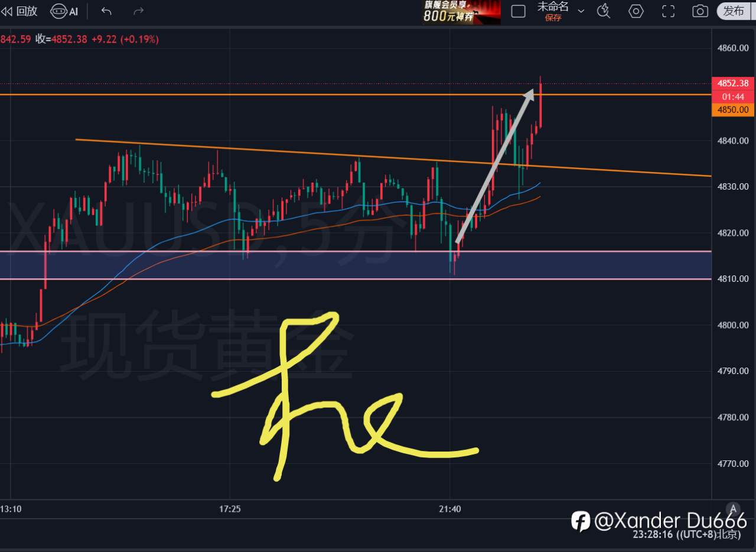Screen dimensions: 756x552
Task: Click 保存 to save the layout
Action: pos(553,18)
